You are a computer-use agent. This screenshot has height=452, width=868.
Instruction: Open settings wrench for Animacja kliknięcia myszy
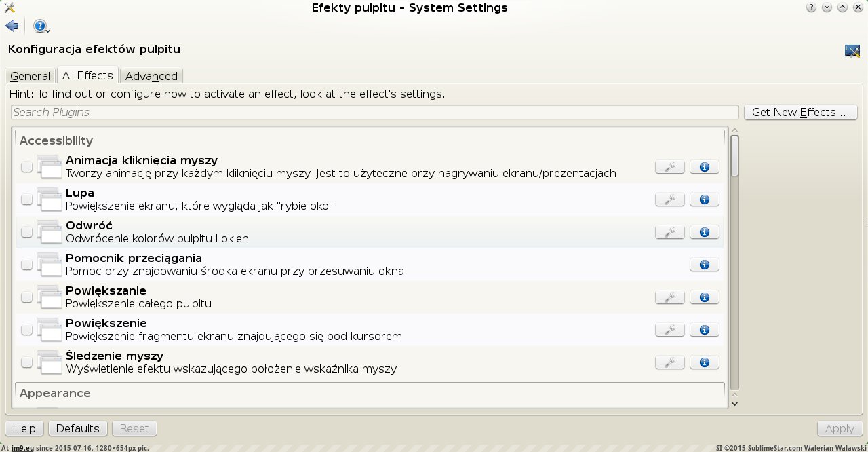coord(669,167)
